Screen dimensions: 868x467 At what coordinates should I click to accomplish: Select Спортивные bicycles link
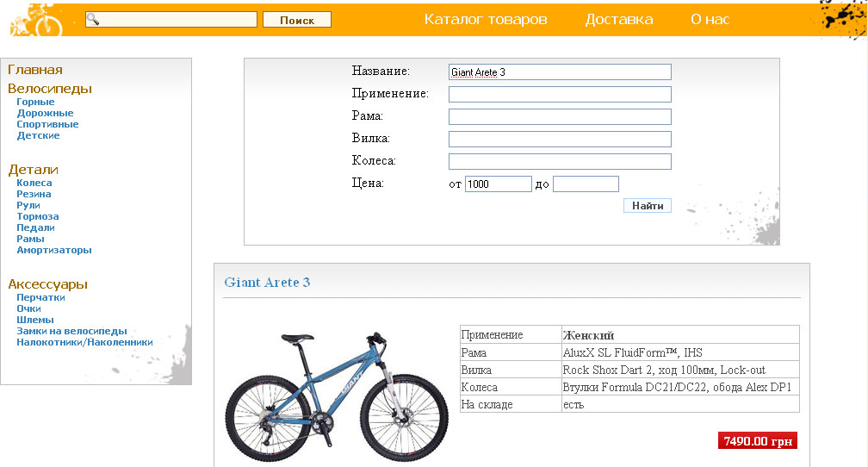(47, 124)
